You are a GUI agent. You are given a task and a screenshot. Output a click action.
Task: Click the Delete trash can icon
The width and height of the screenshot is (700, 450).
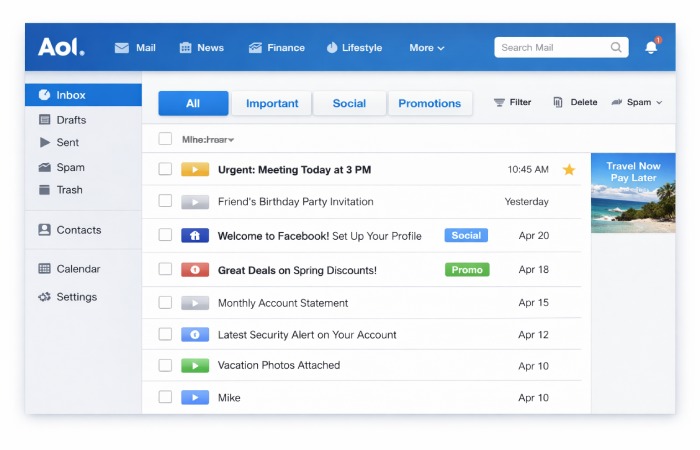[558, 102]
